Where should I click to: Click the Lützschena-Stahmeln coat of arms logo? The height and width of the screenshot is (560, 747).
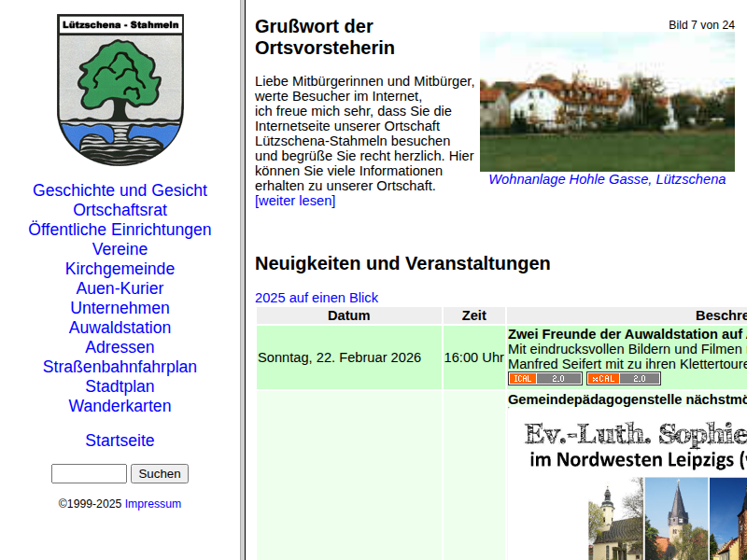[120, 90]
